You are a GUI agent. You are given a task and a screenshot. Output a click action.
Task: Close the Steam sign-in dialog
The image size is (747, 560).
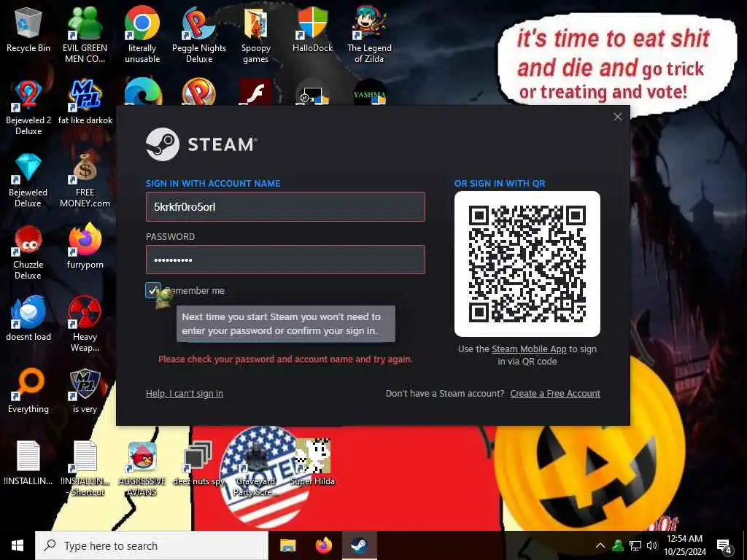(617, 117)
